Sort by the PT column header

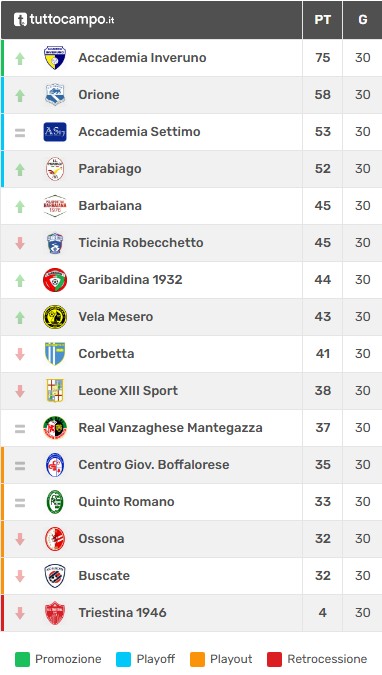pos(323,20)
